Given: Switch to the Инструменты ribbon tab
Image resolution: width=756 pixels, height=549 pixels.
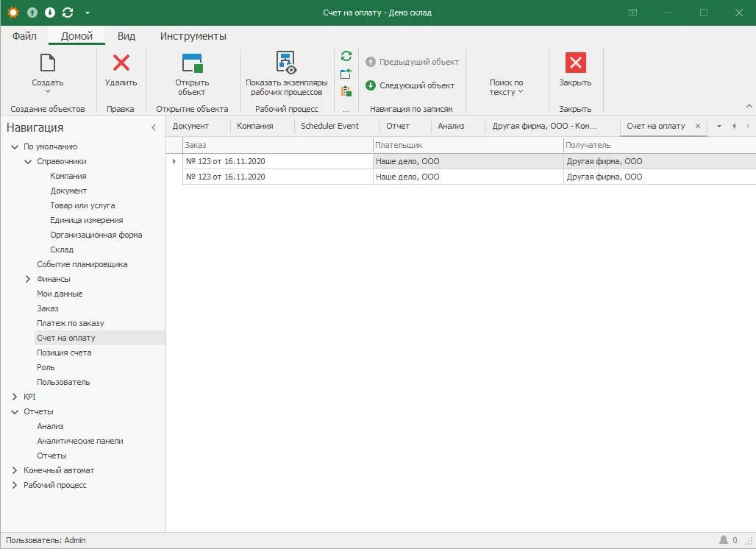Looking at the screenshot, I should (193, 36).
